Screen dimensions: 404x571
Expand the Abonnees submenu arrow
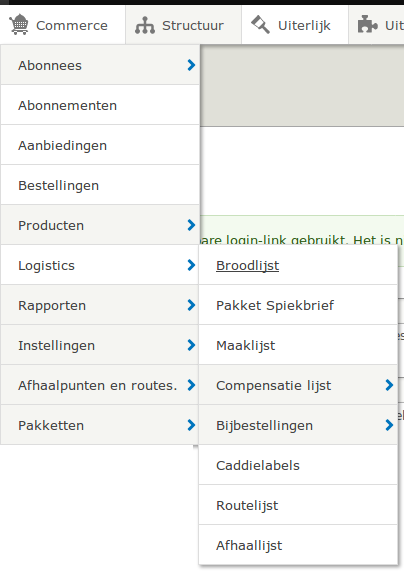[191, 65]
